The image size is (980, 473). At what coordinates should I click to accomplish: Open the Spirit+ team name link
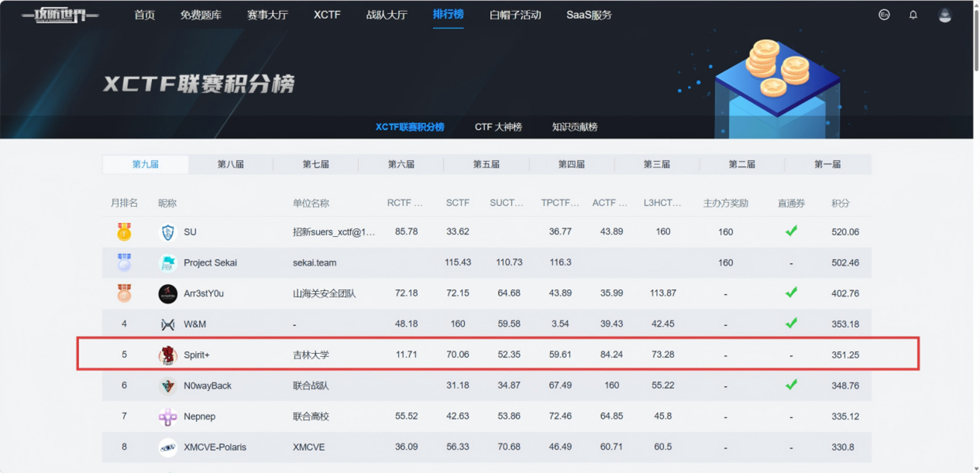[197, 355]
